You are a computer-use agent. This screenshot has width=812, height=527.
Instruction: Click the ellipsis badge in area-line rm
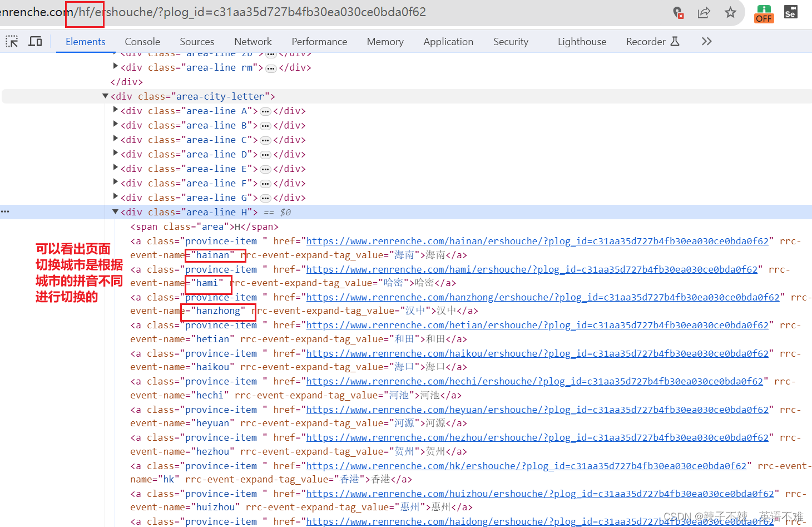pos(271,68)
